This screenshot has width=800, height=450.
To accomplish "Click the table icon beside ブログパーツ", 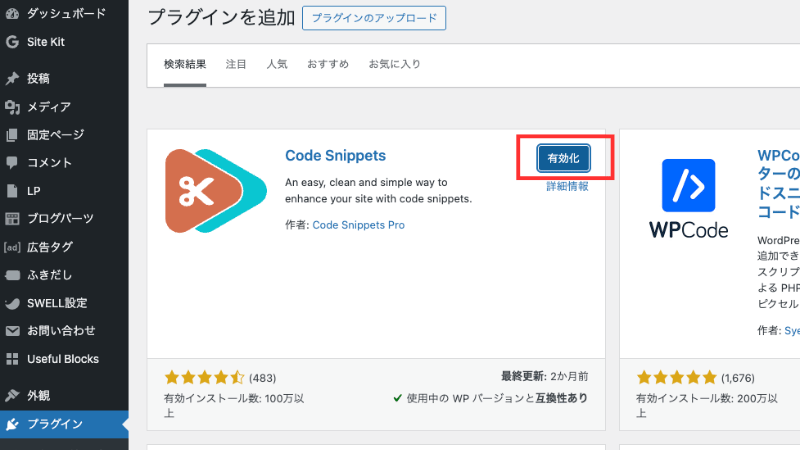I will [12, 219].
